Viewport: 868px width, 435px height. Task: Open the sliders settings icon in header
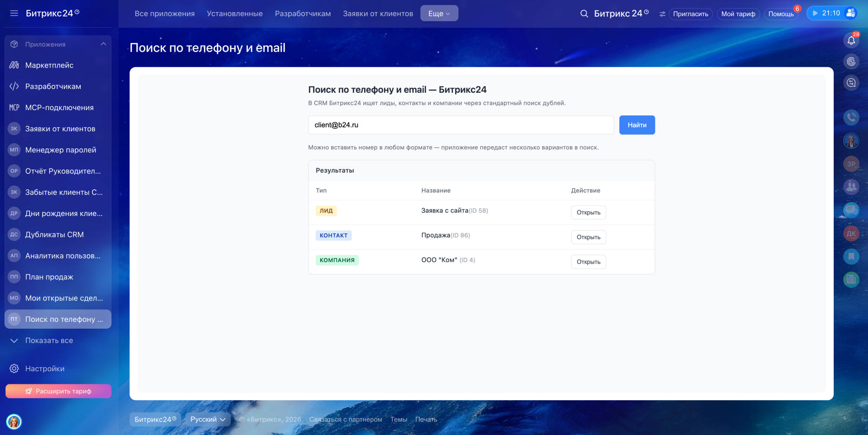(x=662, y=14)
